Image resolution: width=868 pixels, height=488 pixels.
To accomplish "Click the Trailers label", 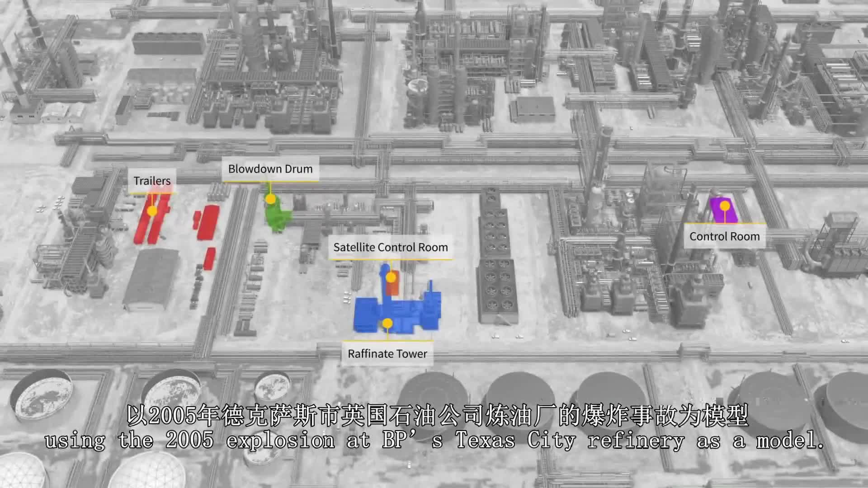I will 152,181.
